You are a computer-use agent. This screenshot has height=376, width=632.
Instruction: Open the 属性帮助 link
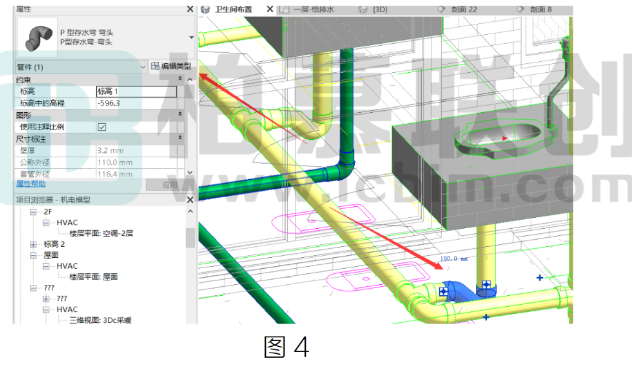pos(31,184)
